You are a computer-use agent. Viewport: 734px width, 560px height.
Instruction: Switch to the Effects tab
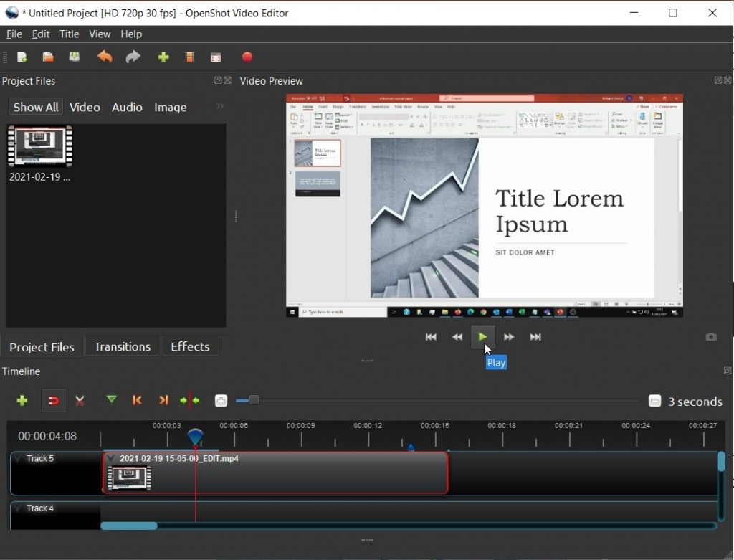pos(190,346)
